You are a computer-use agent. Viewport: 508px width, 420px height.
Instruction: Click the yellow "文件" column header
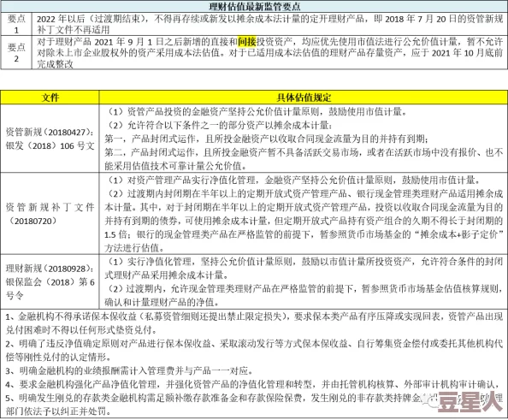[50, 98]
